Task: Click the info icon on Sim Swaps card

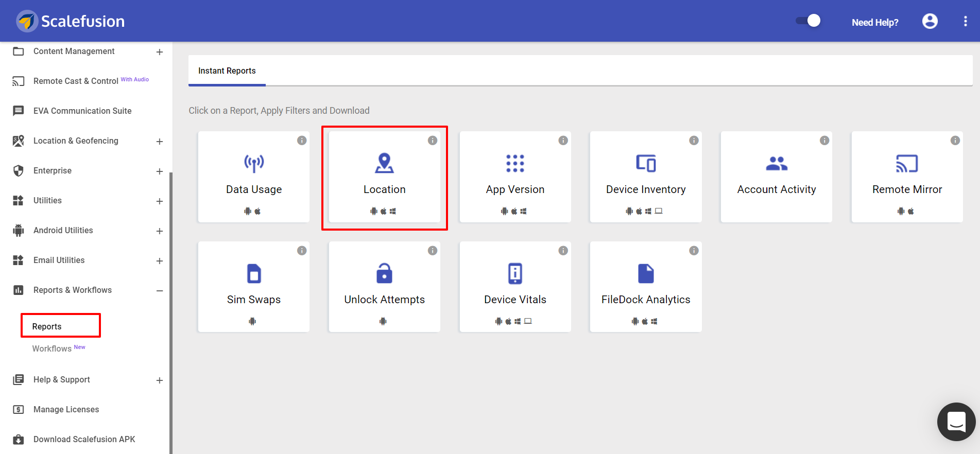Action: (302, 251)
